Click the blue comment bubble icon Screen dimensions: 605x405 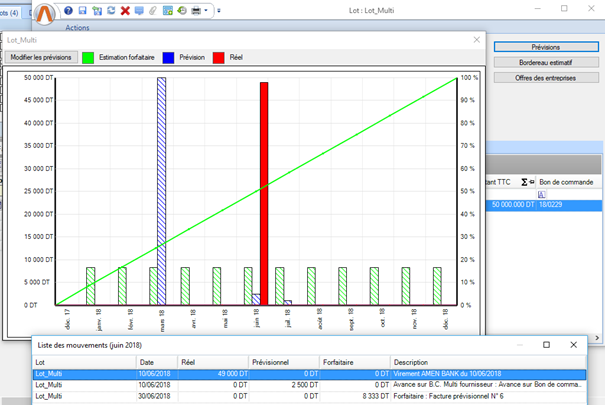click(x=139, y=11)
